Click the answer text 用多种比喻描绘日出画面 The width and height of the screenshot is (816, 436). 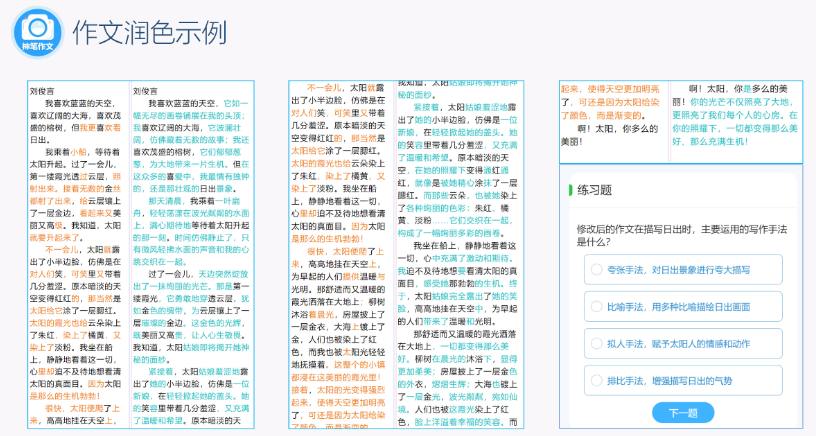point(701,307)
